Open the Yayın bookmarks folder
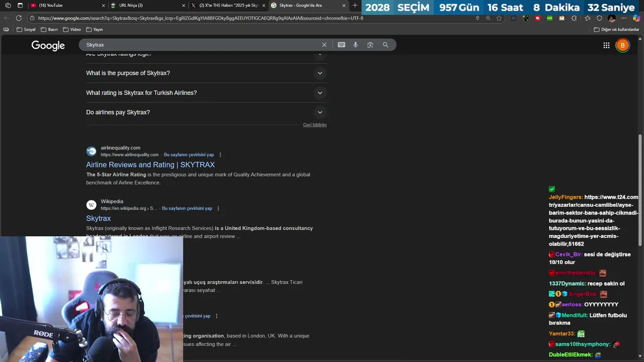644x362 pixels. (x=95, y=30)
